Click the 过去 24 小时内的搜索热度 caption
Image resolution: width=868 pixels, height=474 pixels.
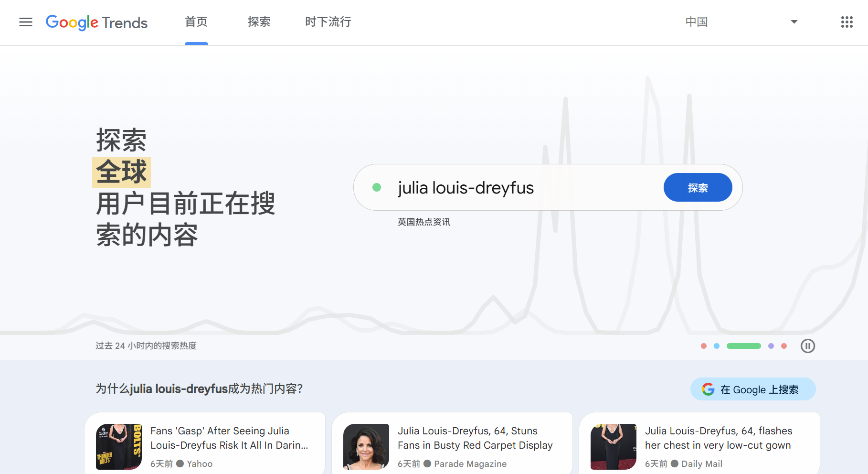tap(146, 346)
